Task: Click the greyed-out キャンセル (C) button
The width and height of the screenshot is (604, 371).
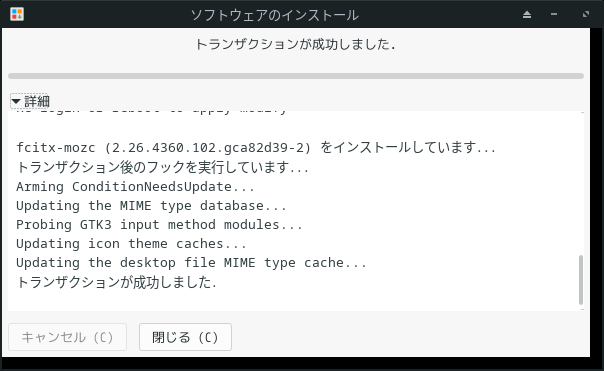Action: click(x=67, y=337)
